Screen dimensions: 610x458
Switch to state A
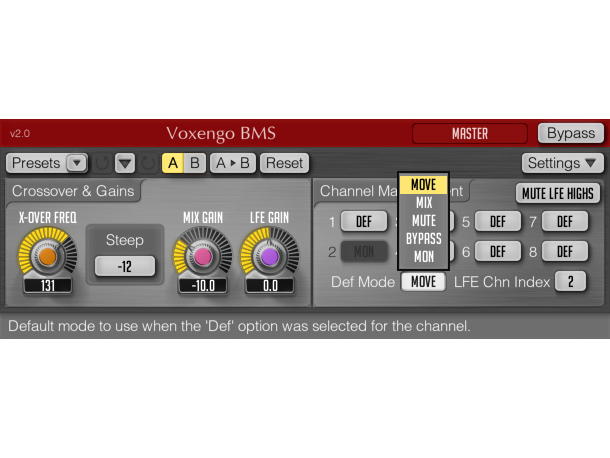(173, 163)
